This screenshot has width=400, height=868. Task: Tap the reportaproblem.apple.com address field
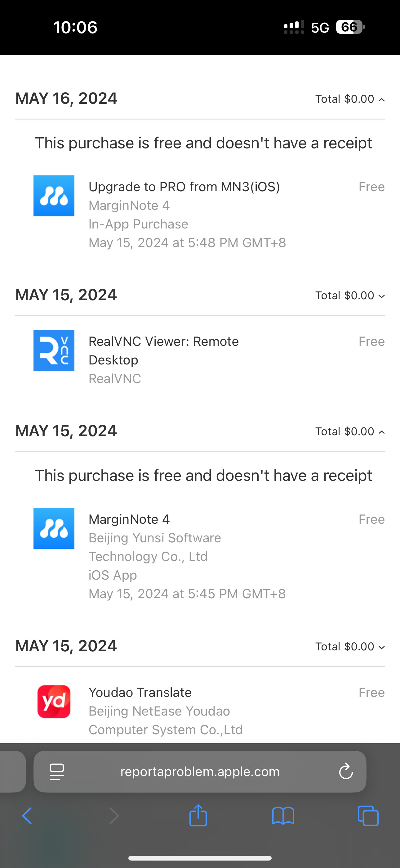point(200,771)
